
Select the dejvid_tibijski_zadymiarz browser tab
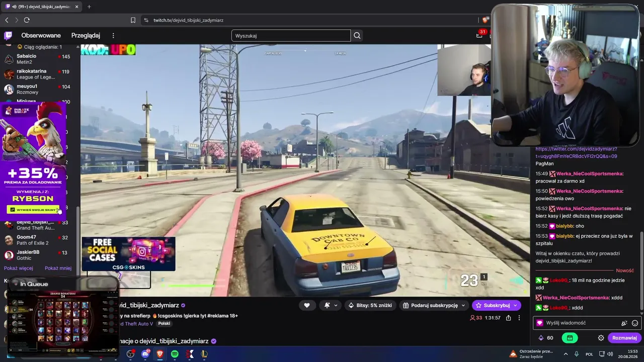pos(41,7)
